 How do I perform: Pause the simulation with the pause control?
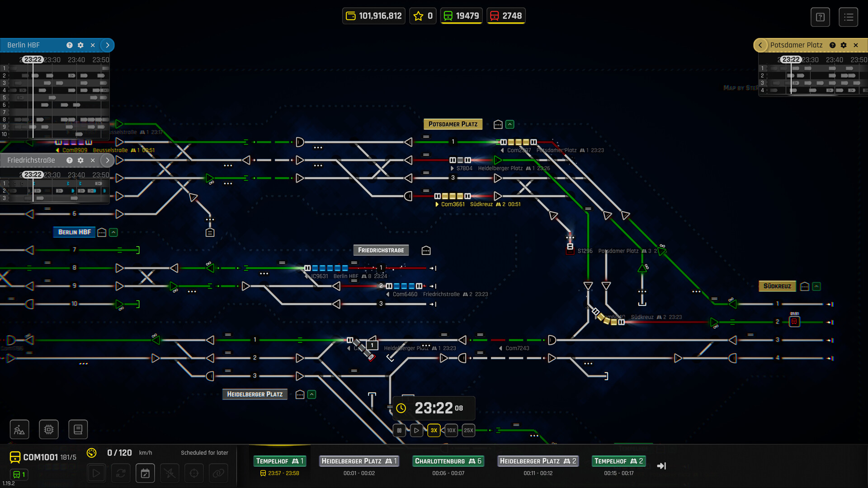[399, 430]
